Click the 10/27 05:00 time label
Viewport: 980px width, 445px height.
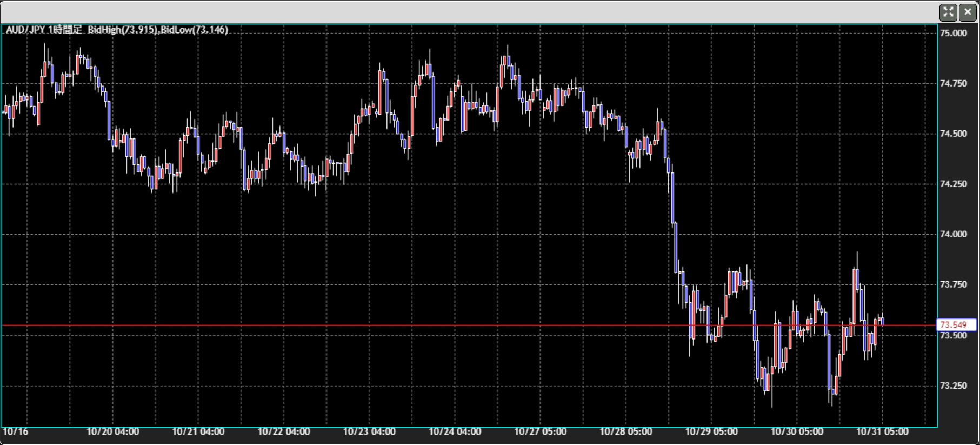click(540, 432)
